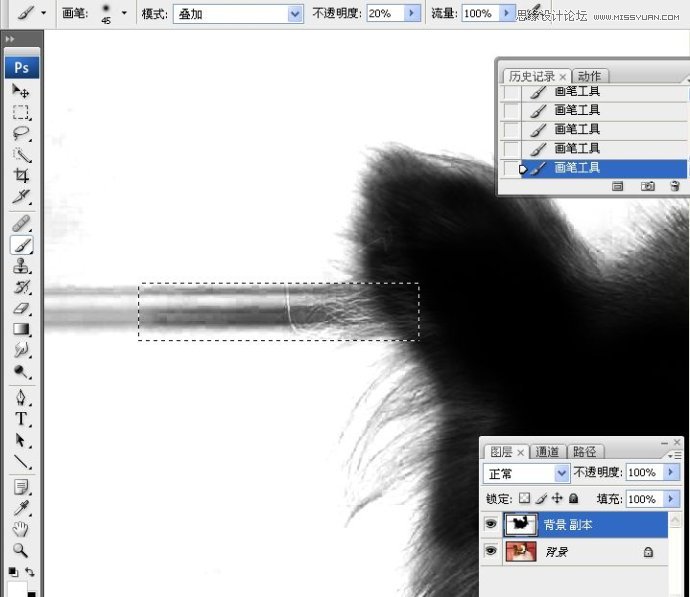Screen dimensions: 690x597
Task: Select the Lasso tool
Action: coord(20,133)
